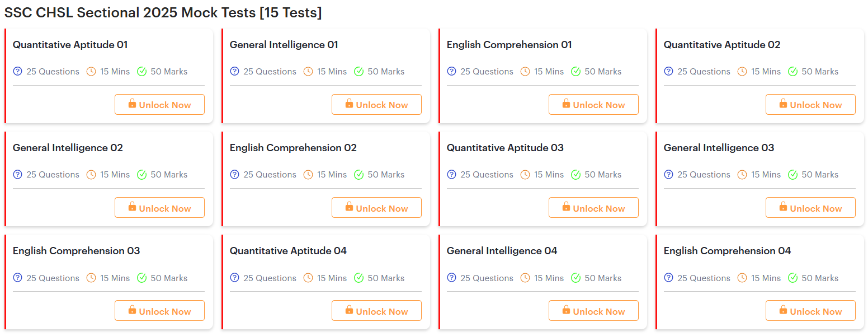Select the English Comprehension 03 card title

click(x=76, y=250)
